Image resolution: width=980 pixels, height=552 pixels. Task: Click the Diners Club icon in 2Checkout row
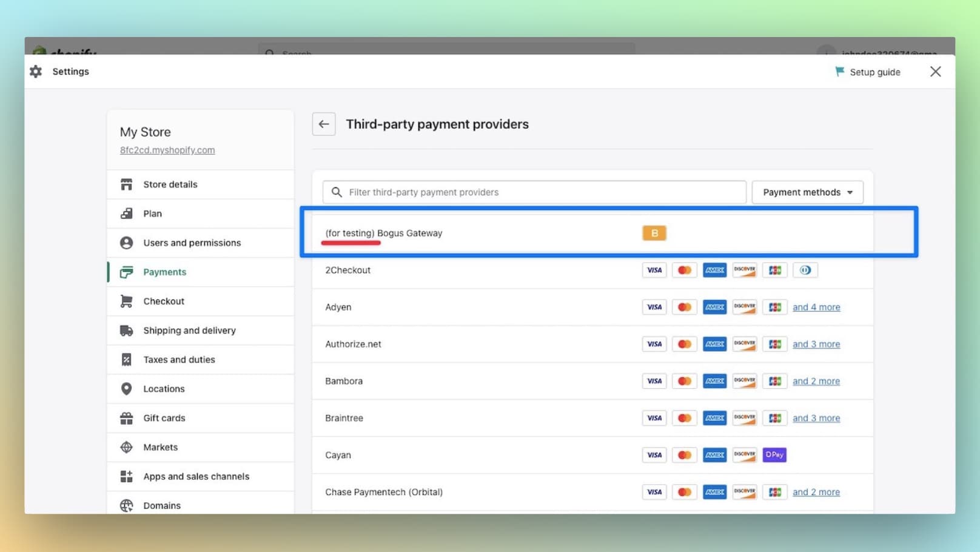pyautogui.click(x=805, y=270)
